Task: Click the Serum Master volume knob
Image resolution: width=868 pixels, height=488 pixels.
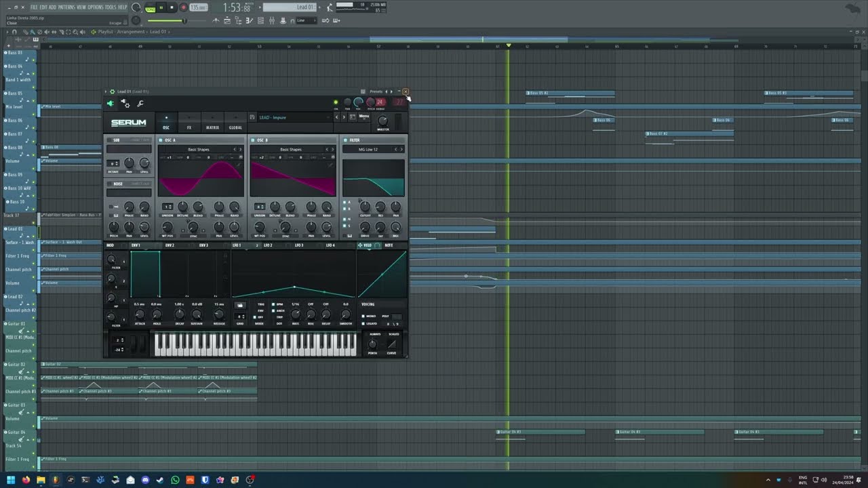Action: [383, 121]
